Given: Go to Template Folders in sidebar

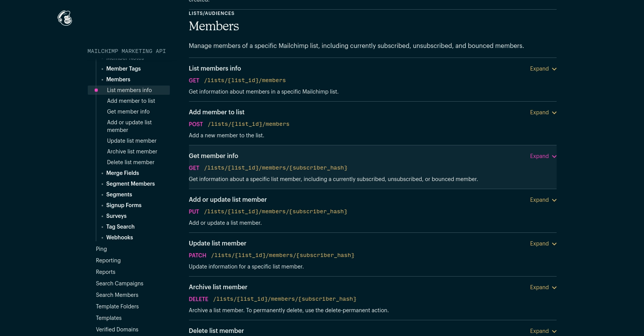Looking at the screenshot, I should pos(117,306).
